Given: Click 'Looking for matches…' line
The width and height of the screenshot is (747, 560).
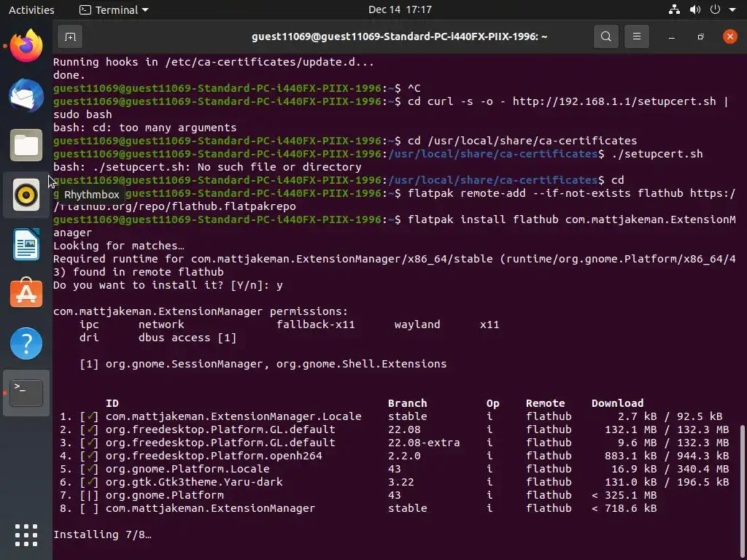Looking at the screenshot, I should [x=119, y=246].
